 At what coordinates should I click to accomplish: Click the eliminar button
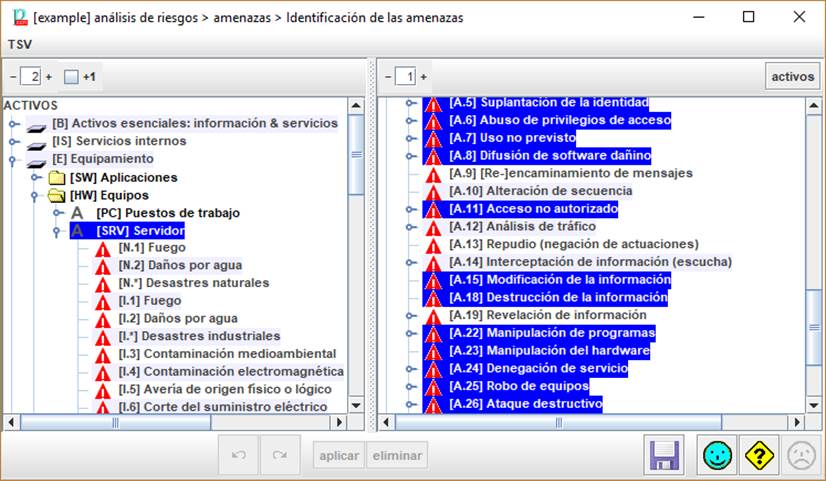coord(397,456)
